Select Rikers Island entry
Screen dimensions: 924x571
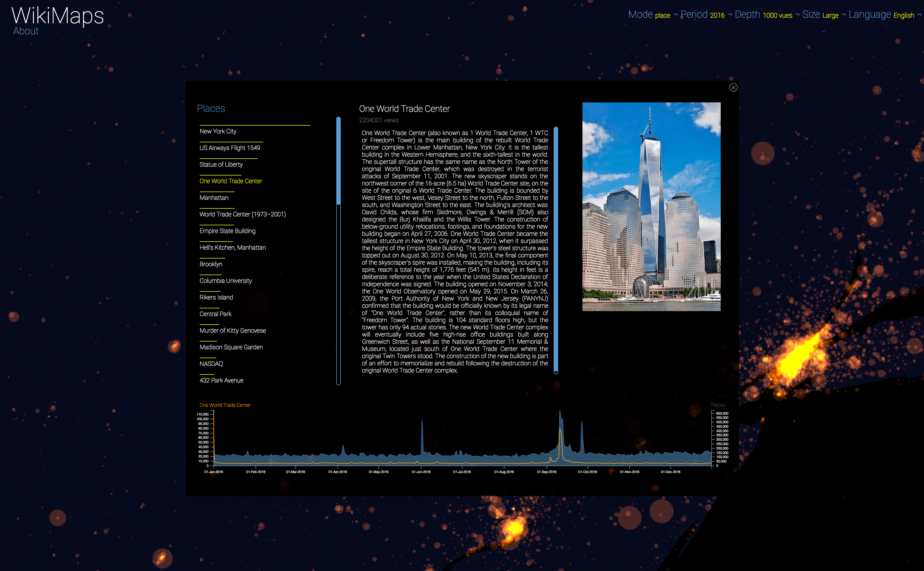pyautogui.click(x=216, y=298)
